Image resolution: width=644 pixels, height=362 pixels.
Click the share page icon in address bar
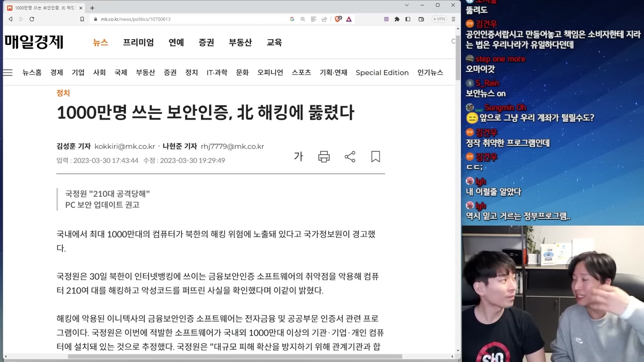(x=324, y=19)
